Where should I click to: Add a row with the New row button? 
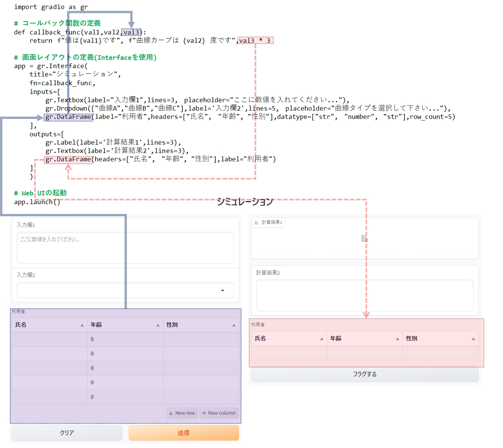click(x=182, y=413)
